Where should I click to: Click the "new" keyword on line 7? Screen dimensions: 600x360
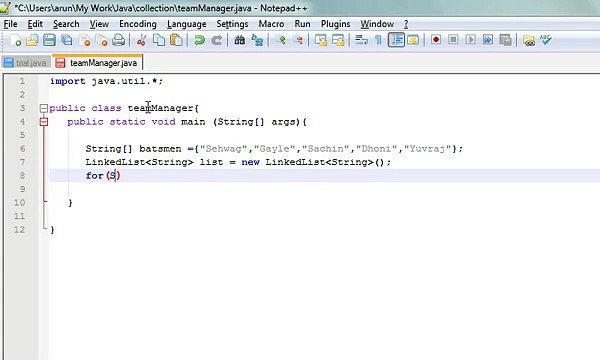coord(251,162)
